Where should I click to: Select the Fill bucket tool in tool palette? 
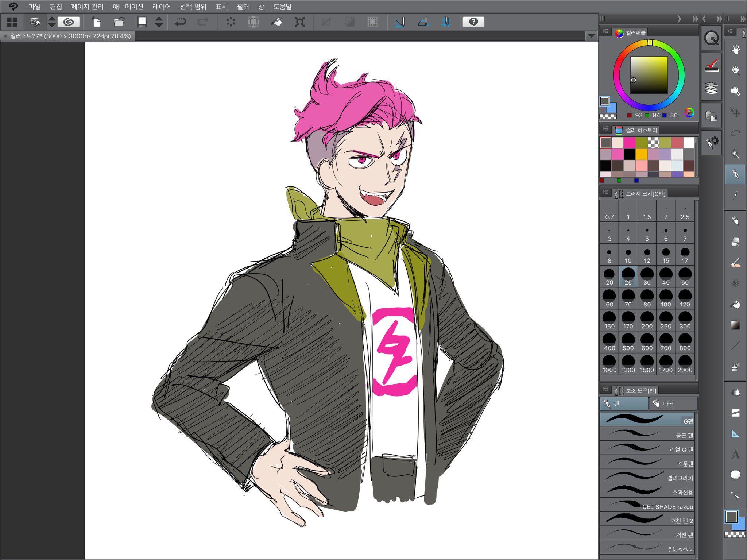735,304
